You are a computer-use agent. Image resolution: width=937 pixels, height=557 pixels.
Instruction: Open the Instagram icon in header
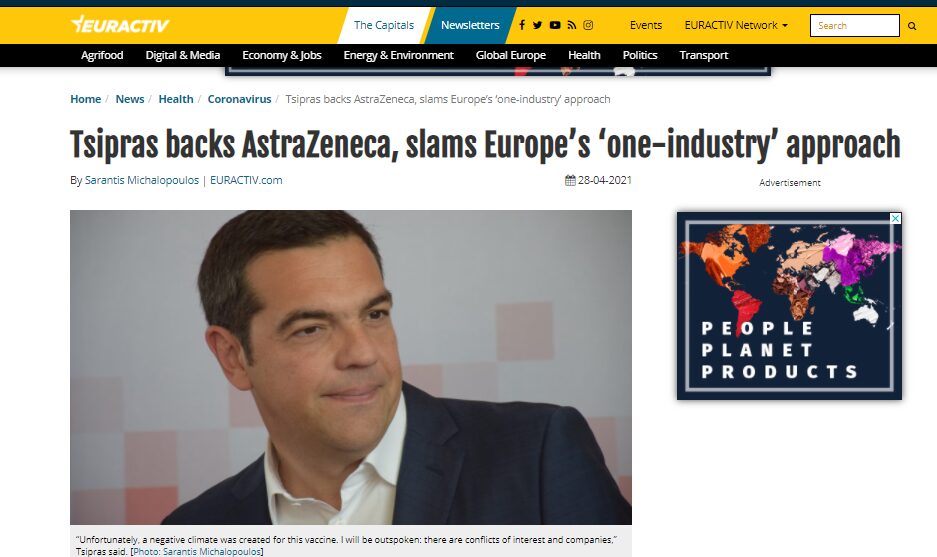(x=588, y=25)
